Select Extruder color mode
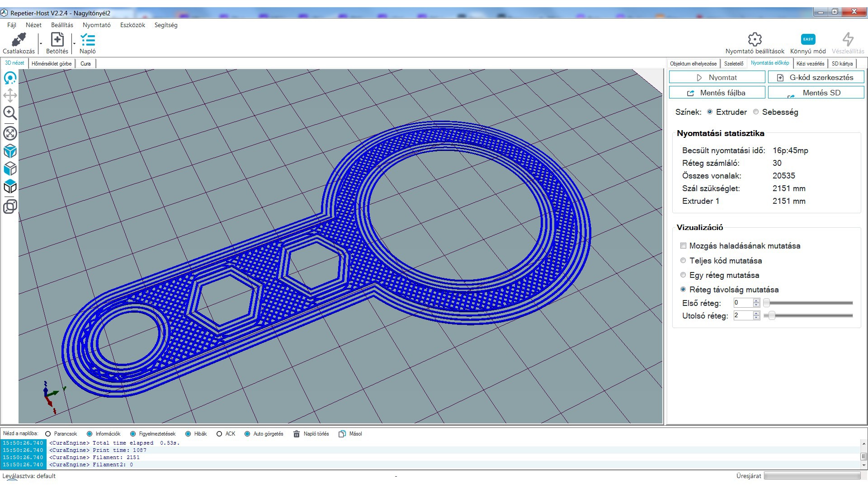This screenshot has height=488, width=868. point(710,112)
